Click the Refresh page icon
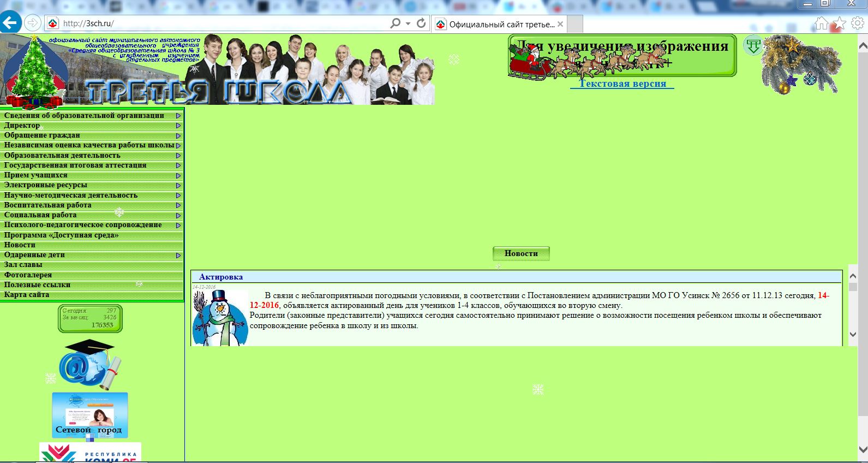 pos(421,23)
